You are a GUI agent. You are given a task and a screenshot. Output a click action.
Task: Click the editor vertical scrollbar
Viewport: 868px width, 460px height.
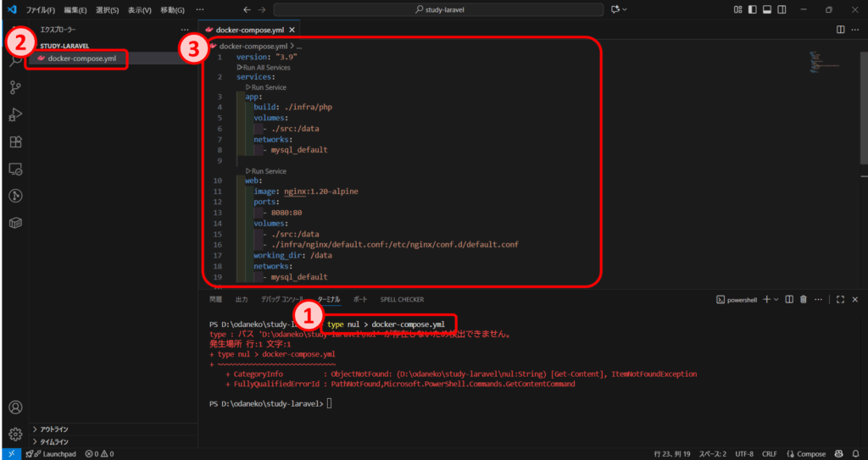[x=864, y=127]
